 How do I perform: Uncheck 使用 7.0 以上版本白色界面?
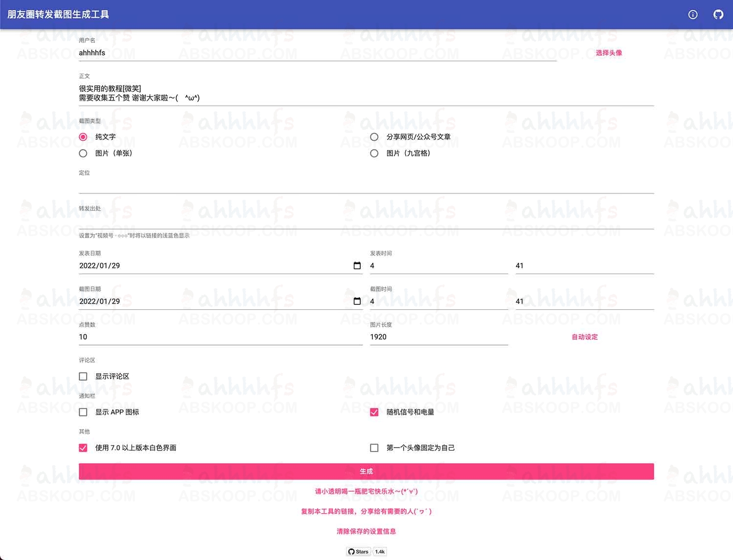coord(83,447)
